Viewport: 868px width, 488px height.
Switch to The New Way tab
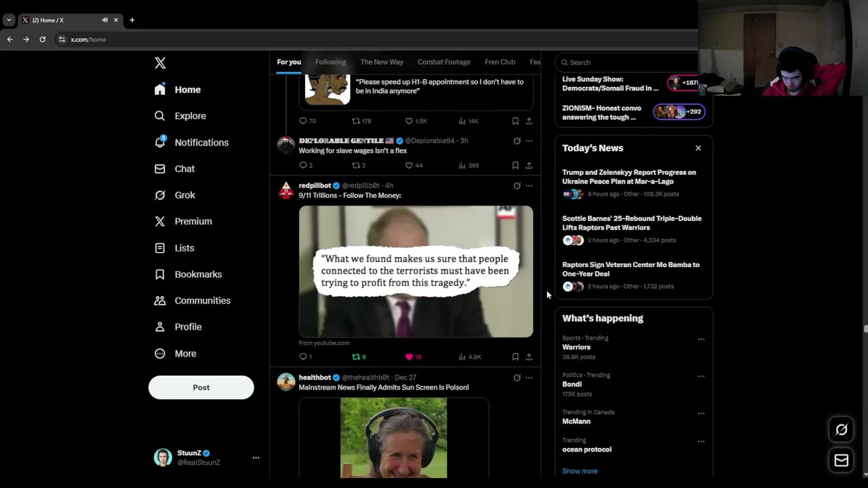(x=382, y=62)
